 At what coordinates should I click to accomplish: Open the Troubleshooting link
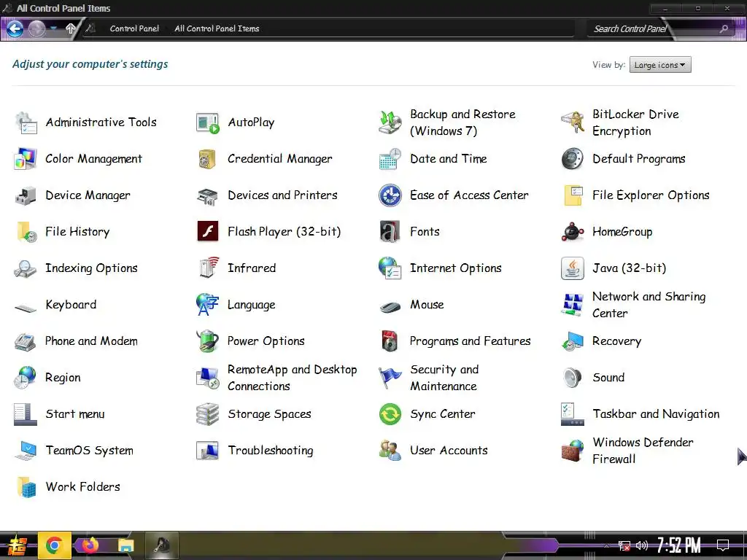[x=270, y=451]
